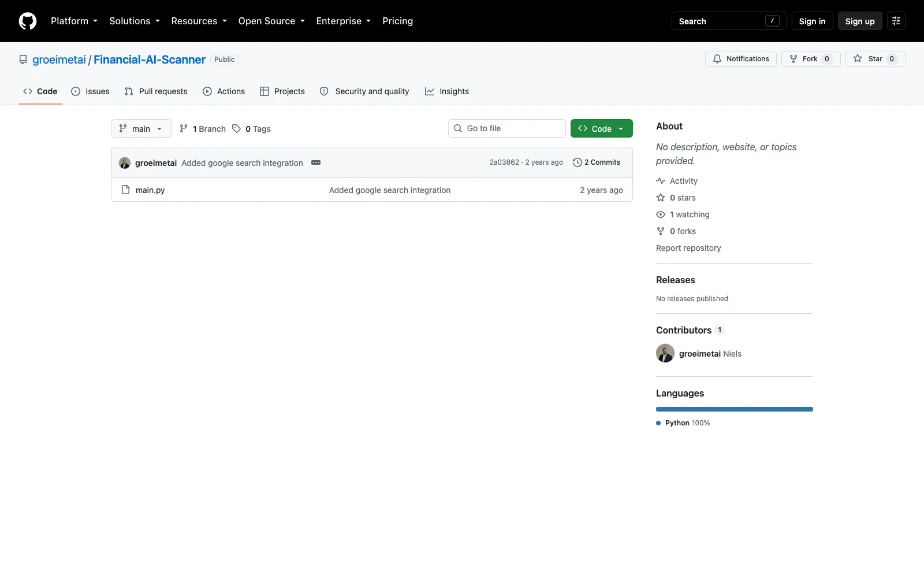Expand the Enterprise menu
This screenshot has width=924, height=578.
click(343, 21)
